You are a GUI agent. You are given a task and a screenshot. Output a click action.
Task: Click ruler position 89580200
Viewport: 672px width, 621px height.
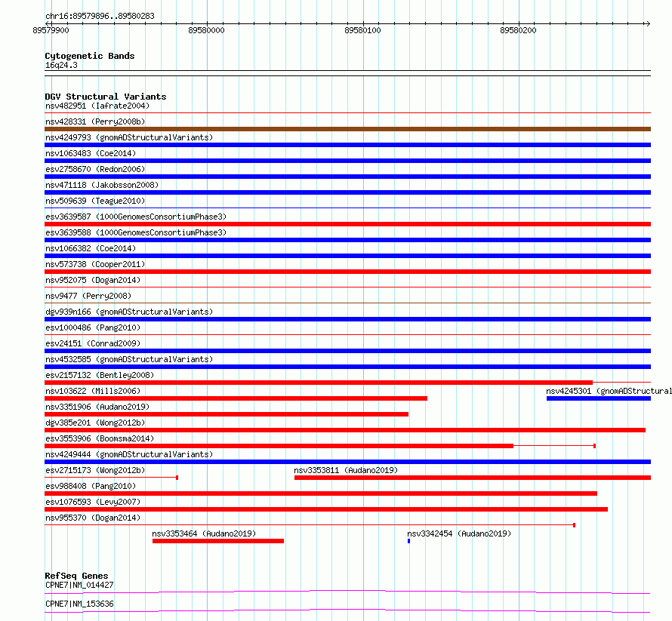pos(518,30)
